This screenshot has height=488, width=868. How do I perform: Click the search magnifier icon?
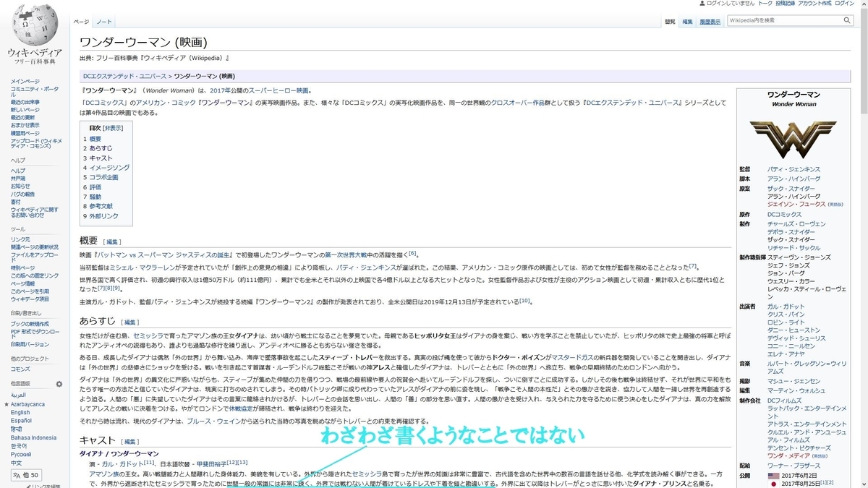[848, 20]
